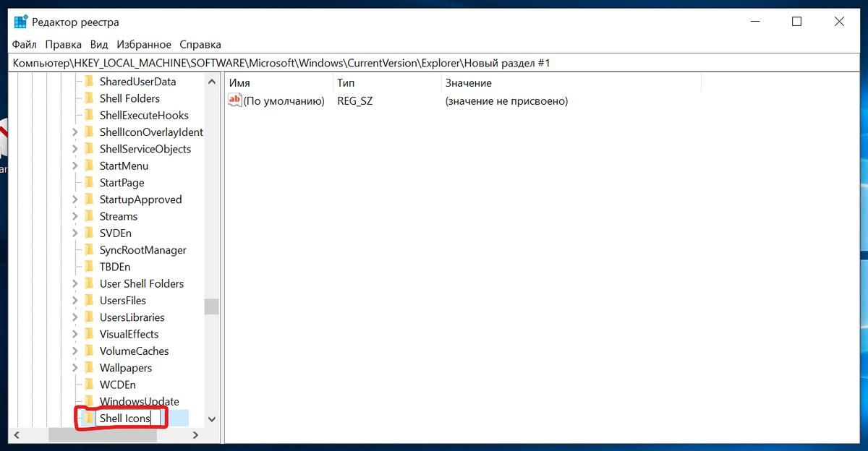Click the User Shell Folders folder icon
This screenshot has width=868, height=451.
click(x=89, y=283)
